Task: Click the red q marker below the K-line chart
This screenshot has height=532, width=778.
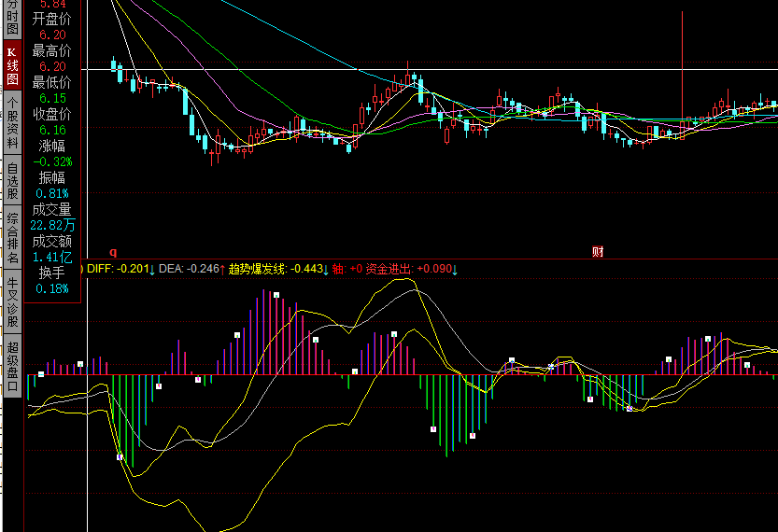Action: [113, 252]
